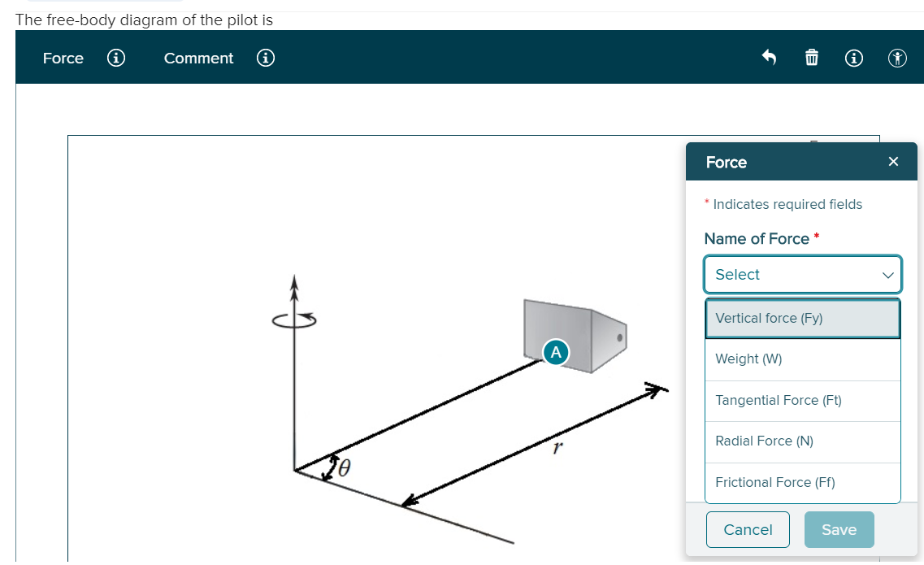924x565 pixels.
Task: Switch to the Force mode
Action: coord(63,58)
